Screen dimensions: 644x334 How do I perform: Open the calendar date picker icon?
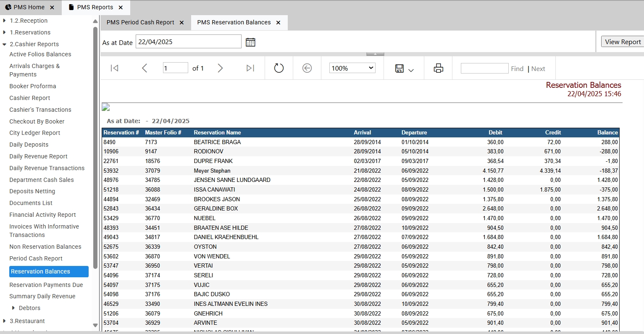pos(250,42)
